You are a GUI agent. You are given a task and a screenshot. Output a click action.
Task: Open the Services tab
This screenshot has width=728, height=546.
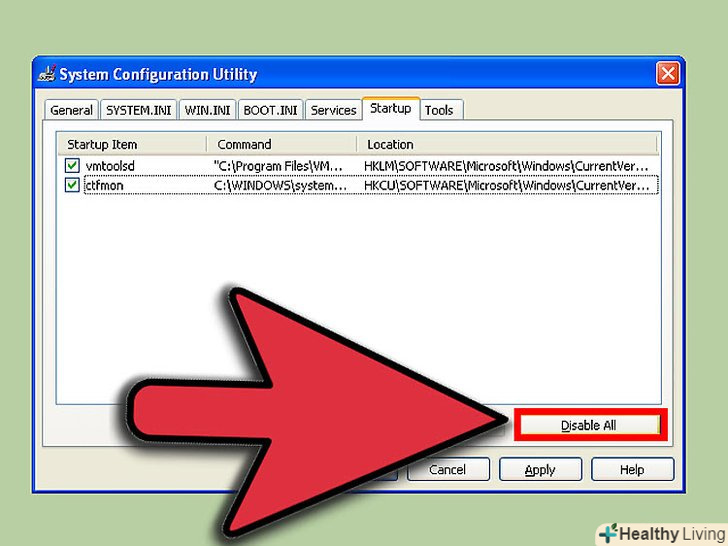click(333, 110)
